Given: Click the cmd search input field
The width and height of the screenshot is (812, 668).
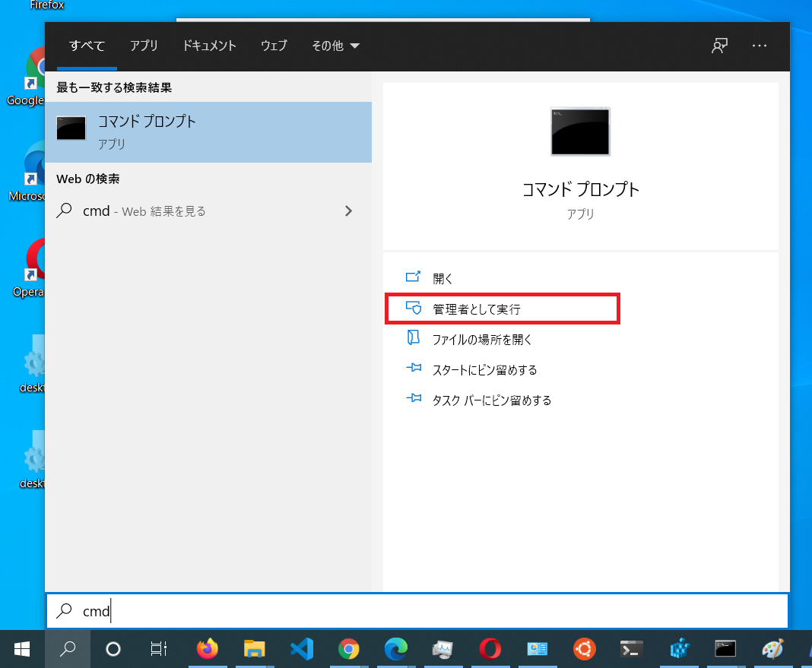Looking at the screenshot, I should pos(417,611).
